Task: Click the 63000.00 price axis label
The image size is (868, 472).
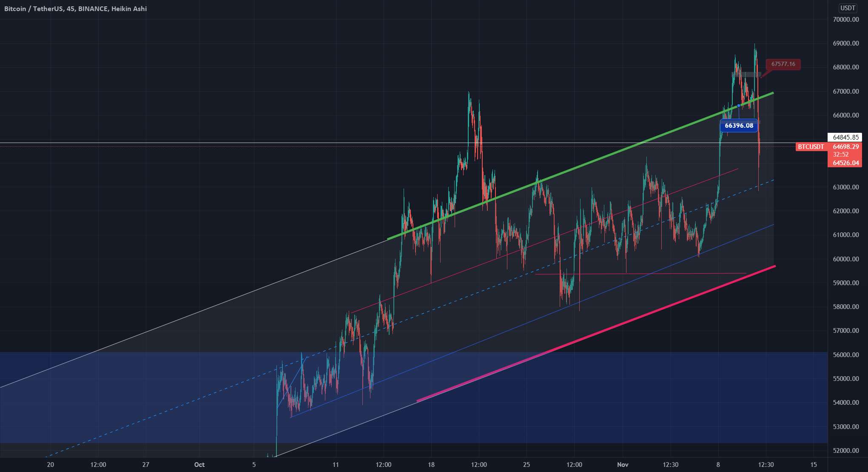Action: (846, 187)
